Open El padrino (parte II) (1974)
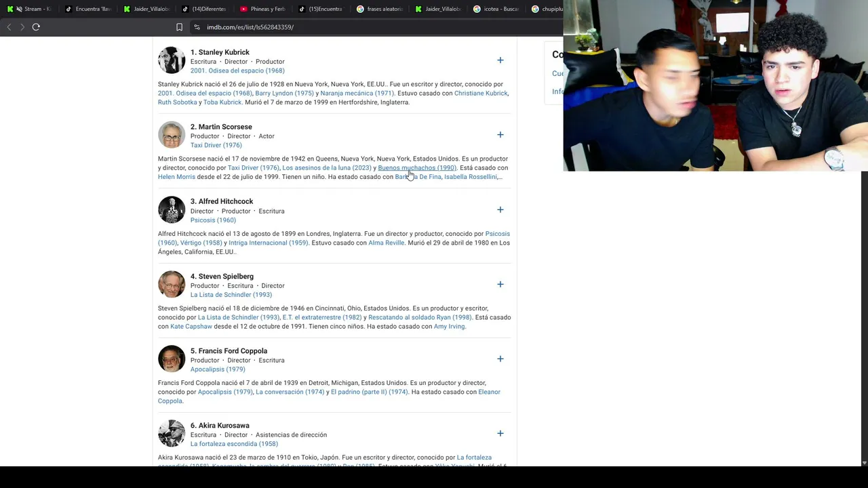The width and height of the screenshot is (868, 488). [x=370, y=392]
